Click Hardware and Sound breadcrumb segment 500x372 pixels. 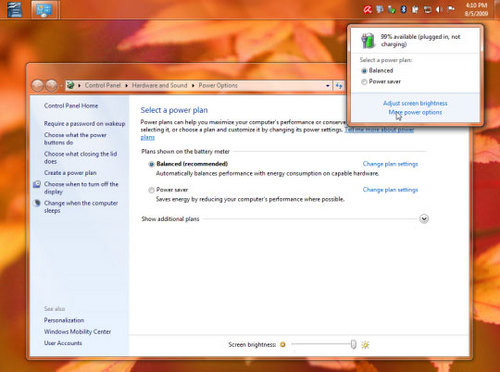tap(159, 85)
